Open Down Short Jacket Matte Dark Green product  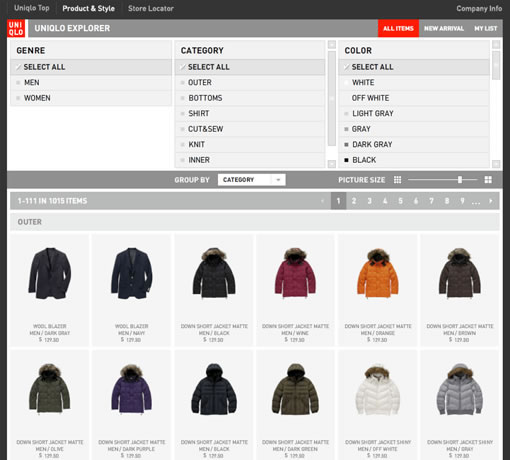[x=295, y=405]
